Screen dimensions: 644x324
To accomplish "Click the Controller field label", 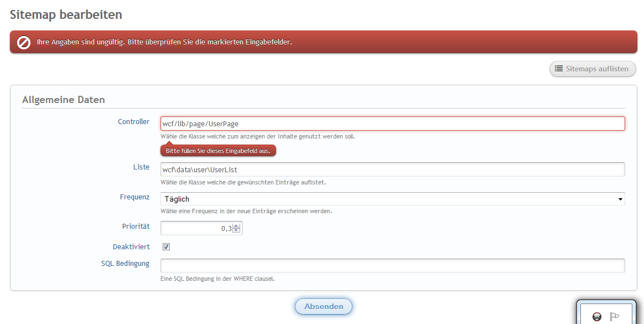I will (133, 122).
